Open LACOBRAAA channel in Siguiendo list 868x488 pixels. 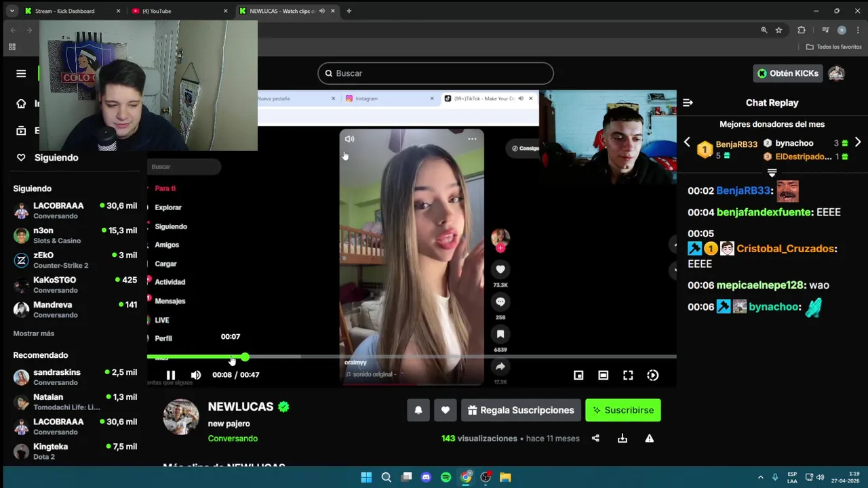tap(75, 210)
